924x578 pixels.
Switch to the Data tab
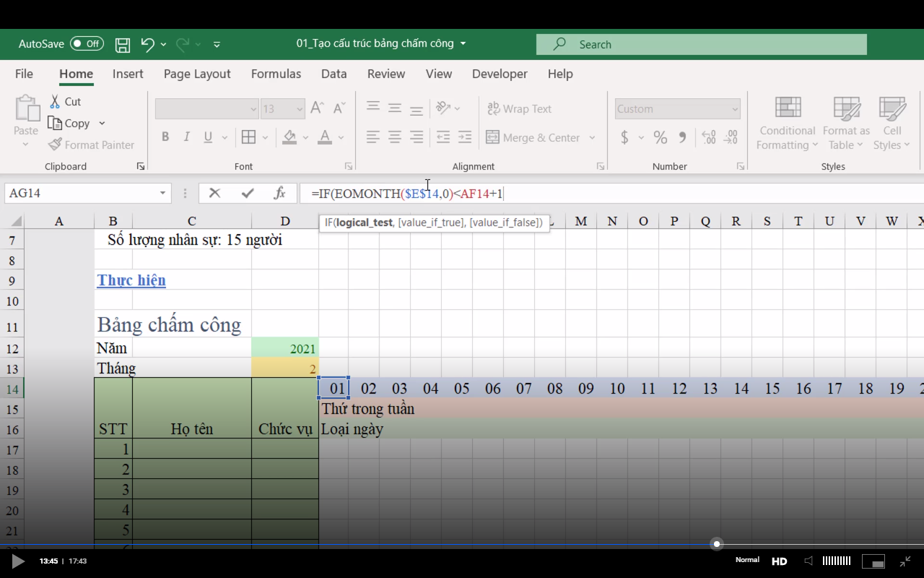coord(334,74)
